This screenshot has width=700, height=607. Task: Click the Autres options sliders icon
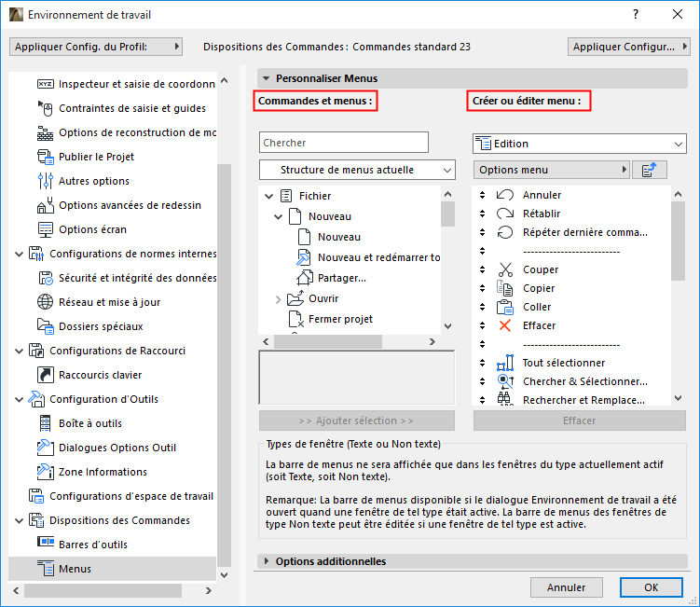coord(45,181)
